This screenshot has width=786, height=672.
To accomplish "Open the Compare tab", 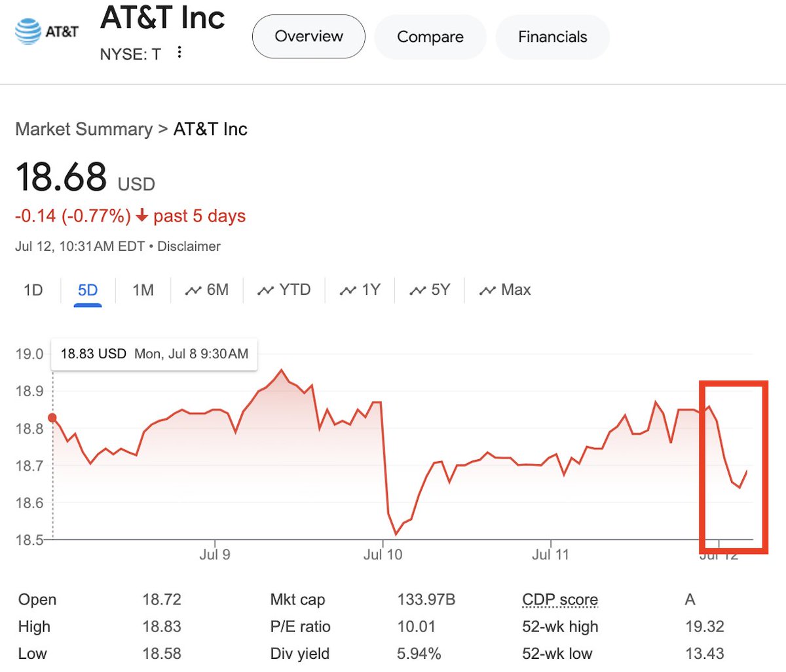I will (x=430, y=37).
